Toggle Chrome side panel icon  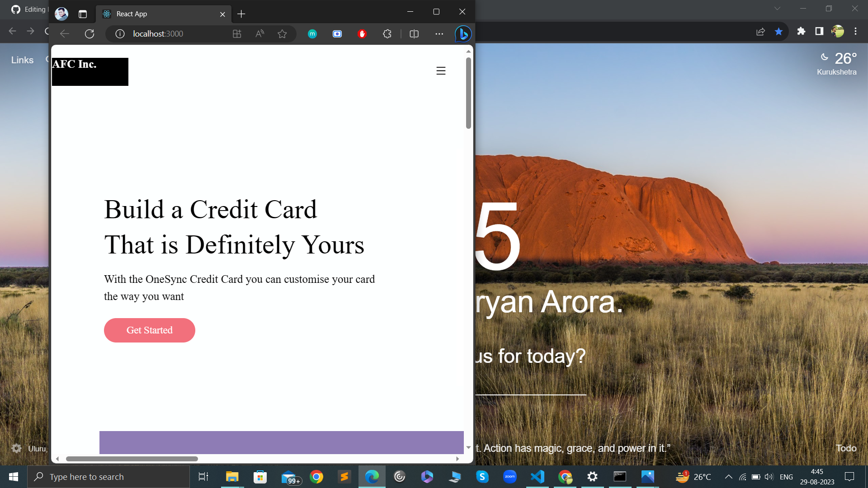tap(819, 31)
